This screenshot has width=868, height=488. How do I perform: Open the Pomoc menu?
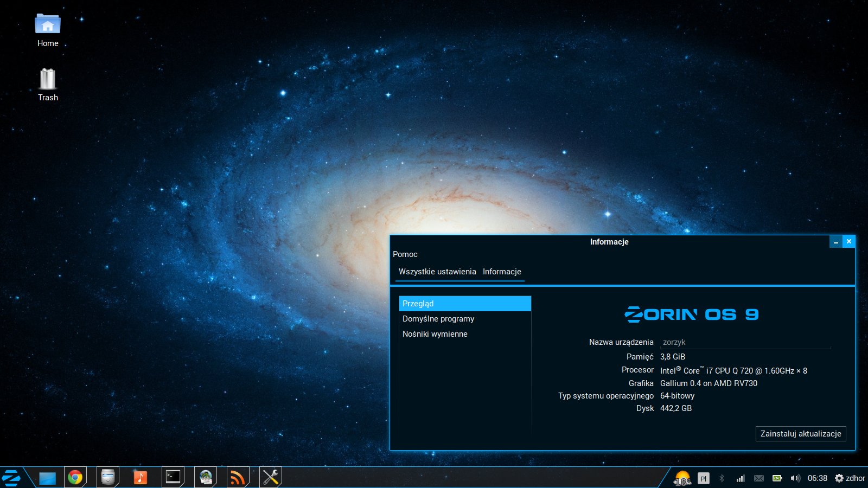coord(405,254)
